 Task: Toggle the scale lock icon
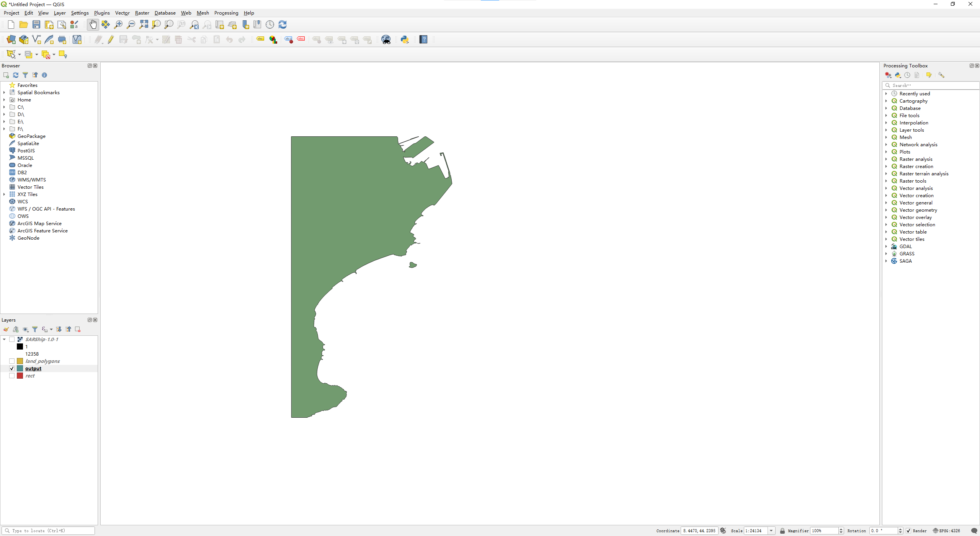(x=782, y=531)
